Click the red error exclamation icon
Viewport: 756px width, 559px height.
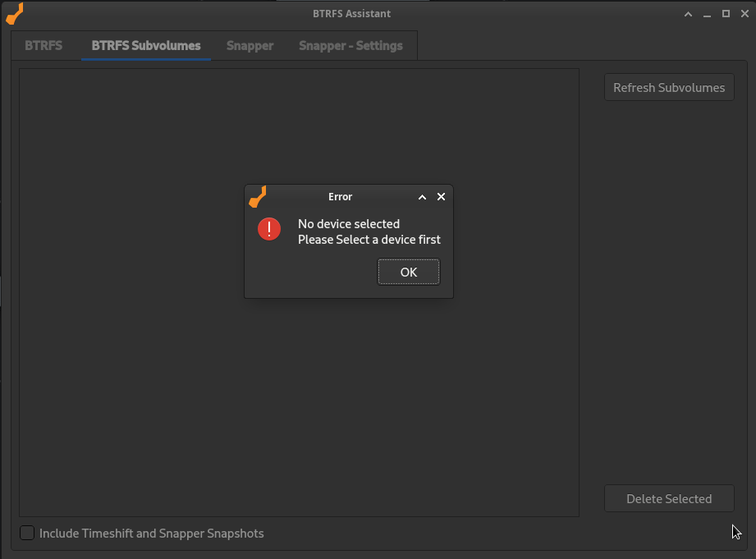[269, 229]
